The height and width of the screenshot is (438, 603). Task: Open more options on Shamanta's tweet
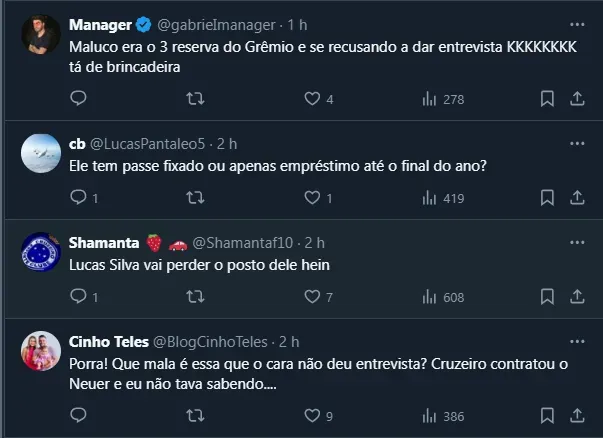pos(577,242)
